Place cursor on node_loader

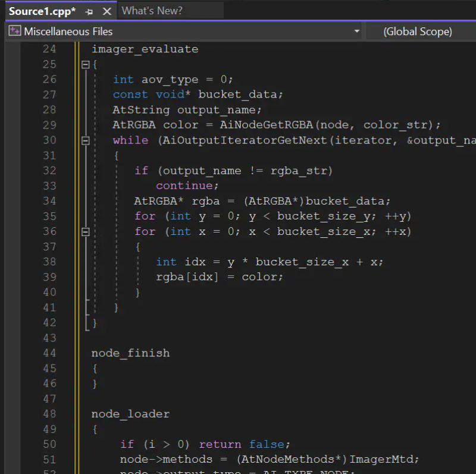130,415
